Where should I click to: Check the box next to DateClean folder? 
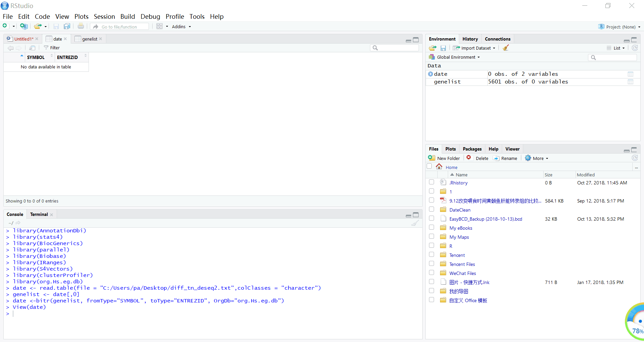click(432, 209)
